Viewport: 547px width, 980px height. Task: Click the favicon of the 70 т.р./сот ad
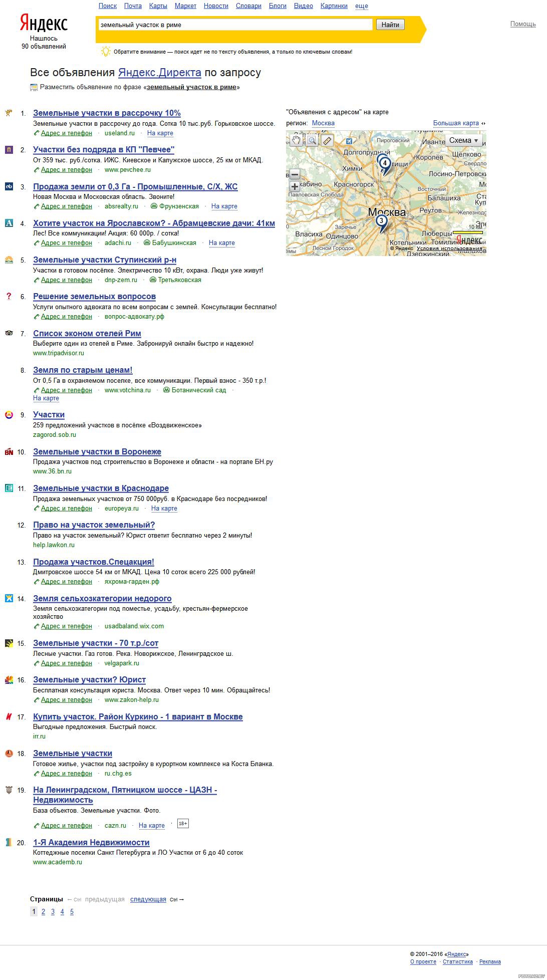(x=9, y=643)
